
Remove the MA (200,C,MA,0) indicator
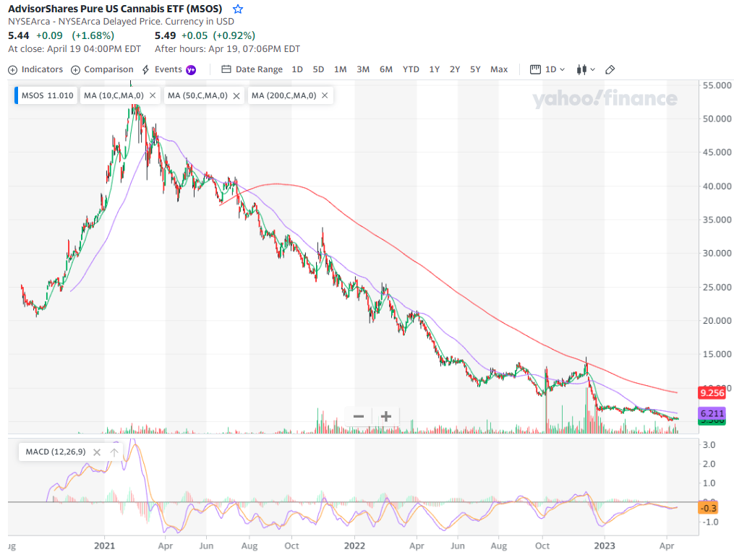[x=325, y=95]
